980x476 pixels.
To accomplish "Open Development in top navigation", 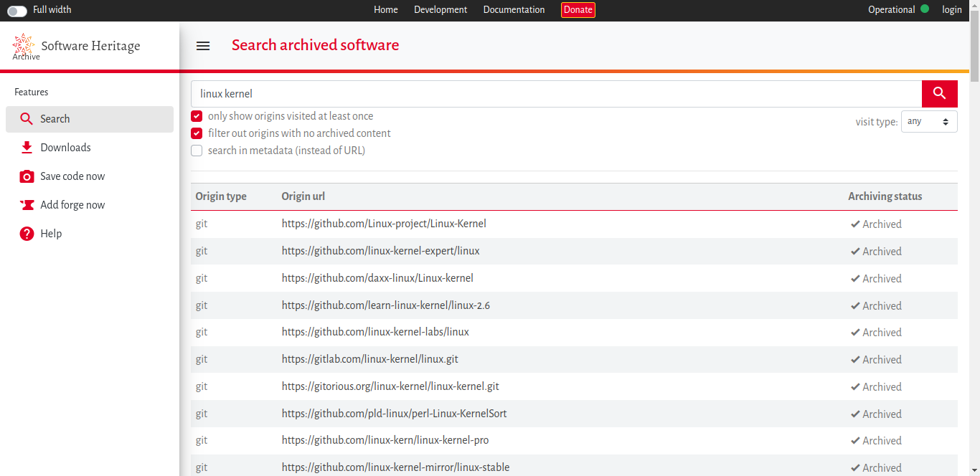I will coord(440,9).
